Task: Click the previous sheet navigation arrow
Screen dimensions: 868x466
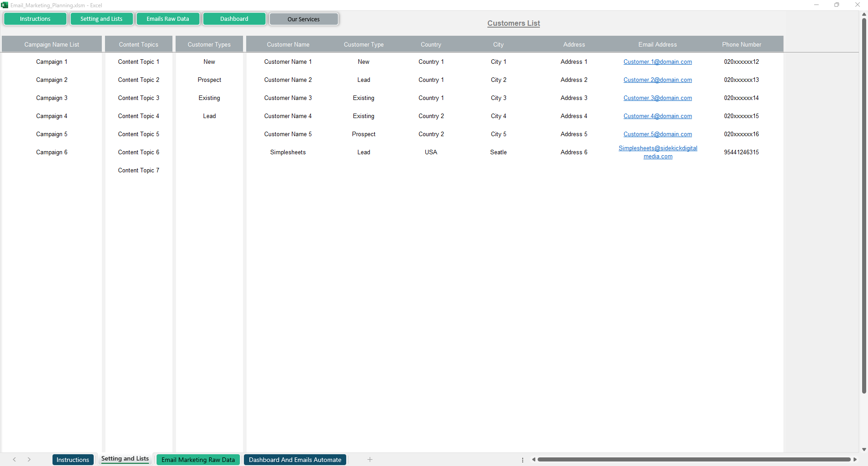Action: [x=14, y=460]
